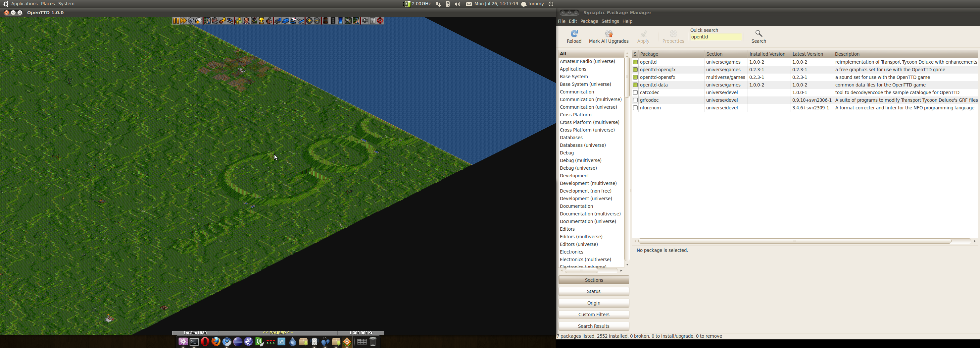Open Synaptic Edit menu
The width and height of the screenshot is (980, 348).
pos(573,21)
